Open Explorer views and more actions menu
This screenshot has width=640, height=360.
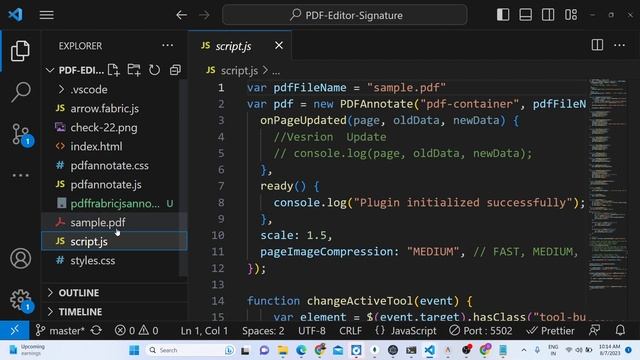pyautogui.click(x=168, y=45)
